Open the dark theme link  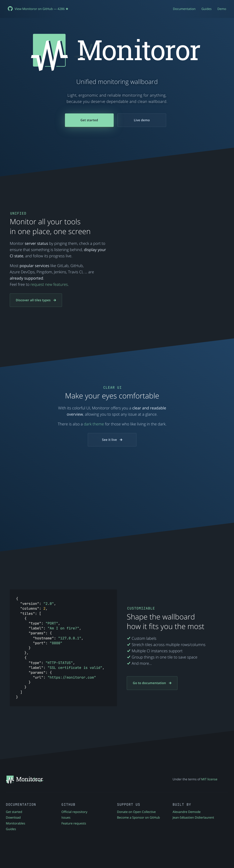click(94, 424)
